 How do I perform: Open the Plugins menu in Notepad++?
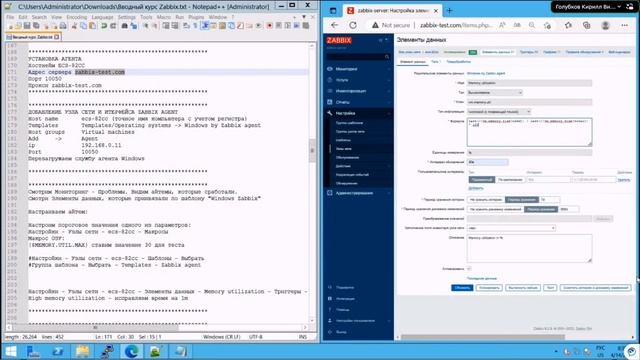(x=196, y=17)
